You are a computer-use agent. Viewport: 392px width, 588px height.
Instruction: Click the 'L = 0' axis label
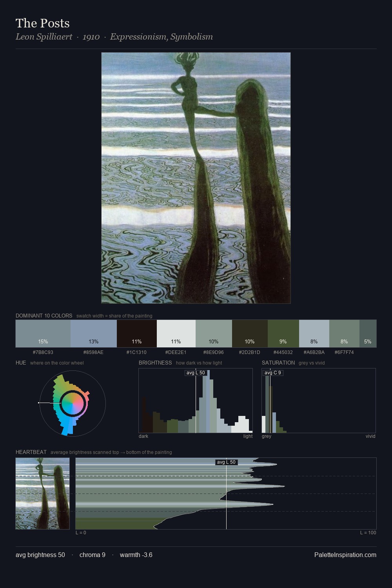coord(81,533)
